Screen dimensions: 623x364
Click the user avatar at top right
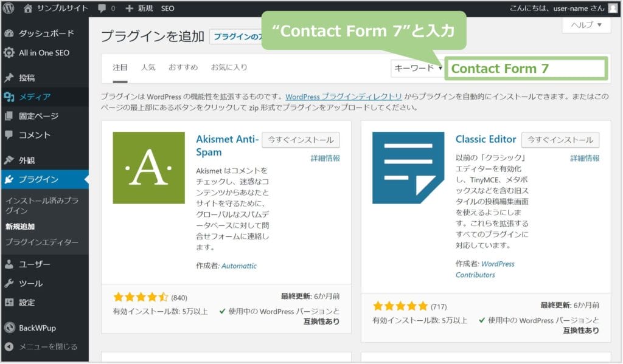tap(613, 8)
